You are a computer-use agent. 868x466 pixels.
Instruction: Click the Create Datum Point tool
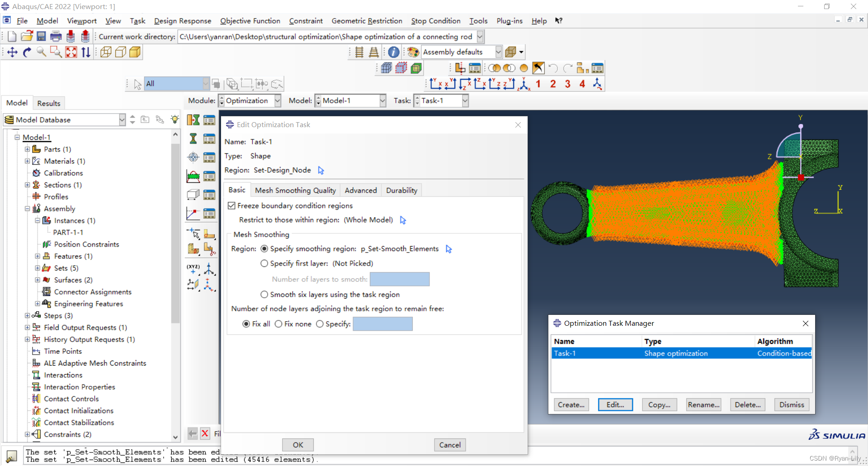193,268
